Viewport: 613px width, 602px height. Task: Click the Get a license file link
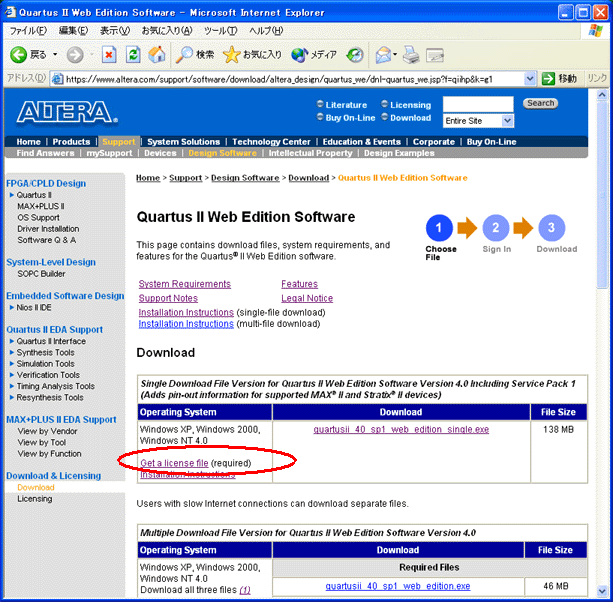click(x=174, y=463)
